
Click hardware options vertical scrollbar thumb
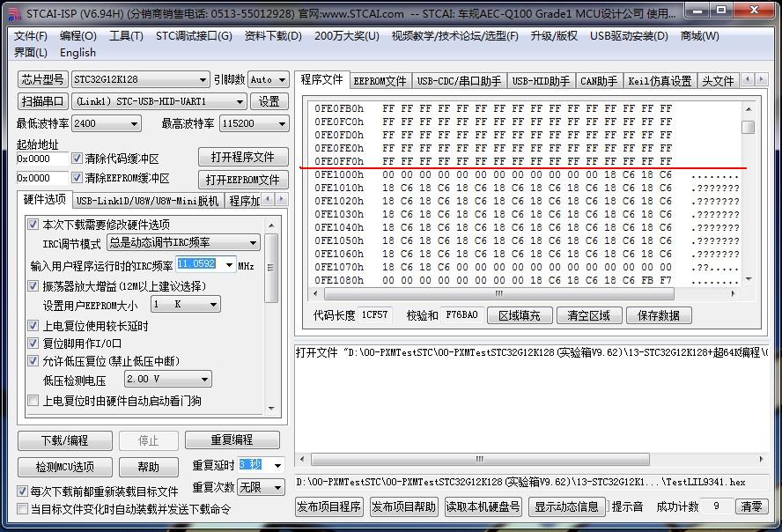tap(271, 269)
